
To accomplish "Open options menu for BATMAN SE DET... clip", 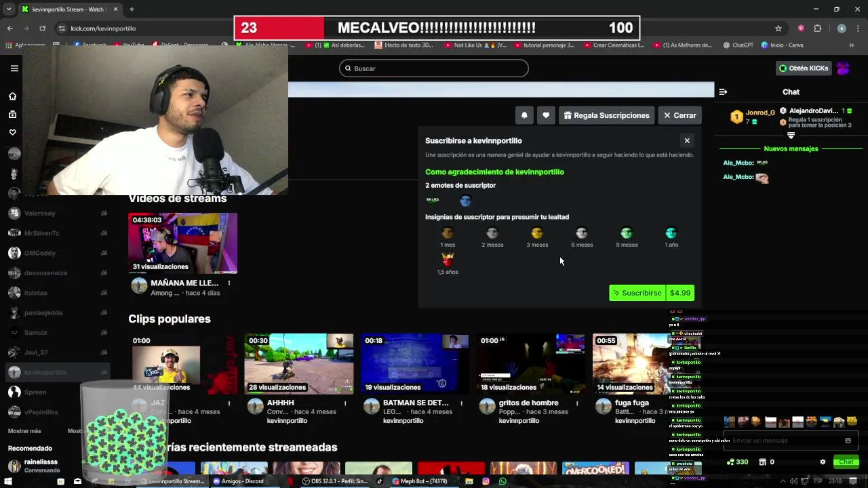I will click(460, 403).
